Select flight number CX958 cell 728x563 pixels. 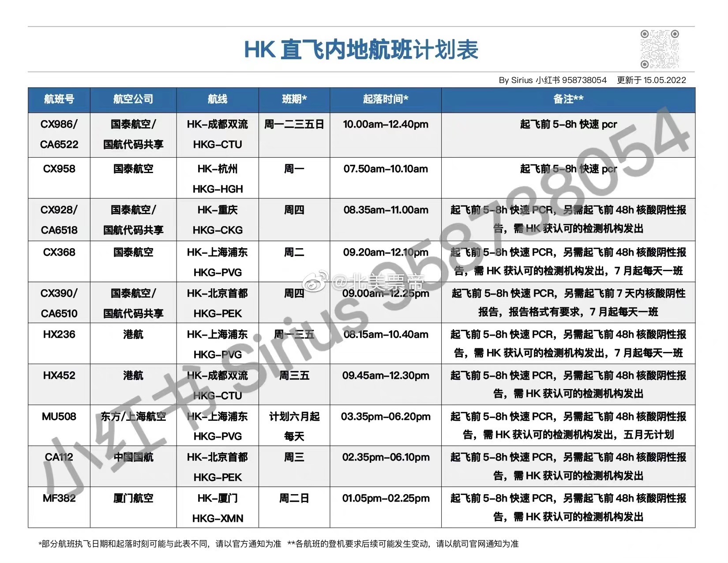click(x=59, y=169)
